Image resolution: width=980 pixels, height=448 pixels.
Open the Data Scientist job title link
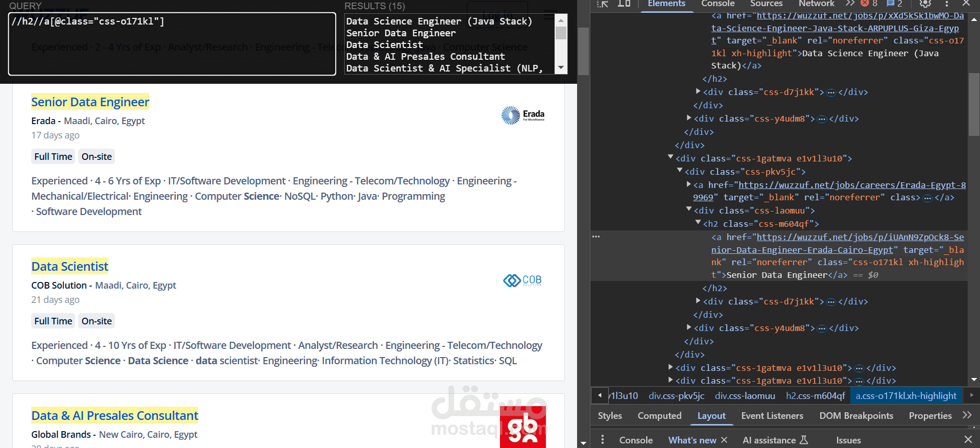[x=70, y=267]
